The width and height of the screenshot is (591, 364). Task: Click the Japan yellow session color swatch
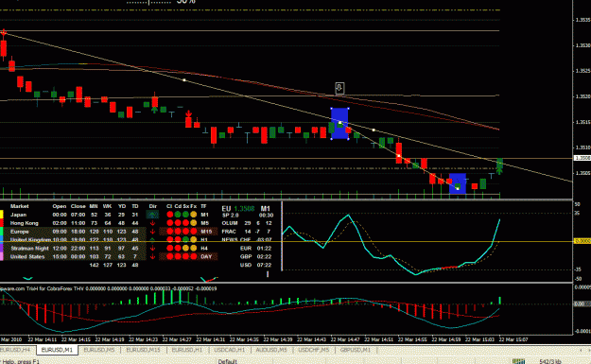coord(2,215)
